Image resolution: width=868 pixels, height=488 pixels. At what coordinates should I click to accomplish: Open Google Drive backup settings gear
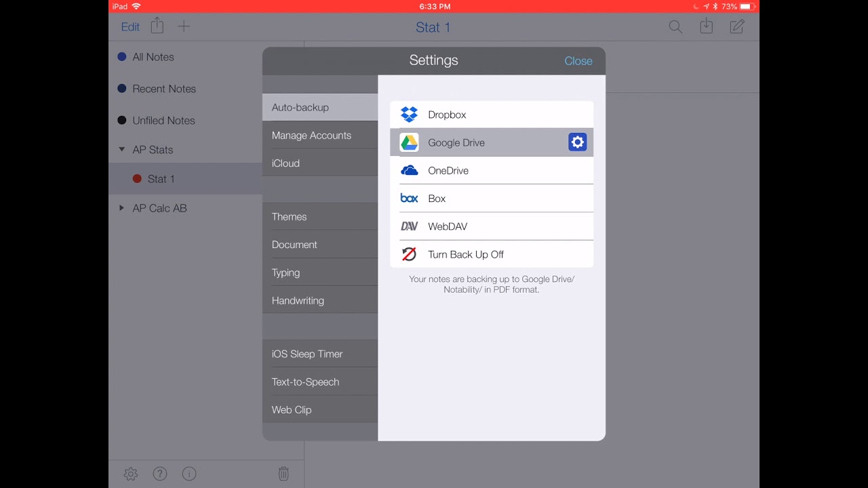coord(577,142)
